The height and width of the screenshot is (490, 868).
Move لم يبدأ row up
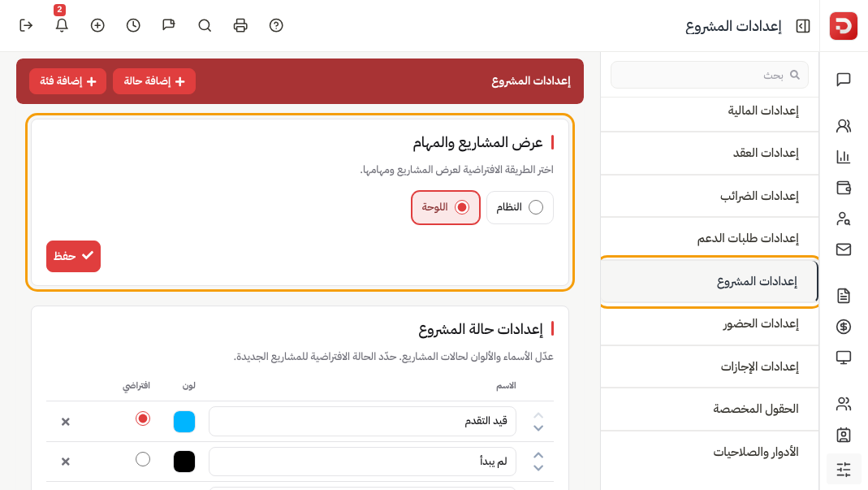[x=538, y=455]
